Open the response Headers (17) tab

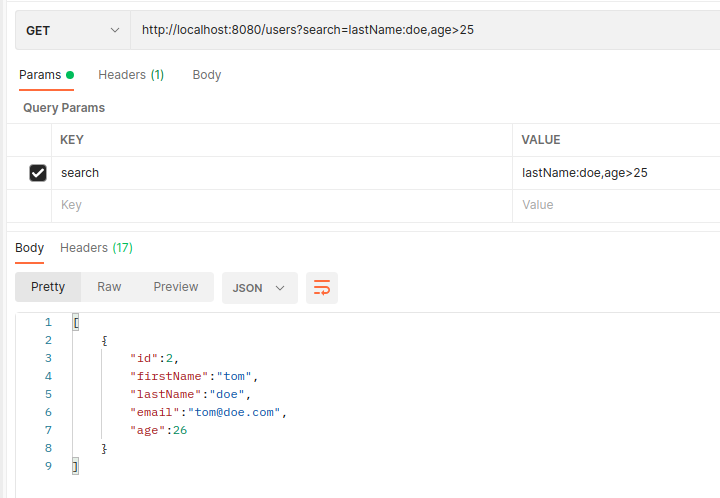(96, 248)
